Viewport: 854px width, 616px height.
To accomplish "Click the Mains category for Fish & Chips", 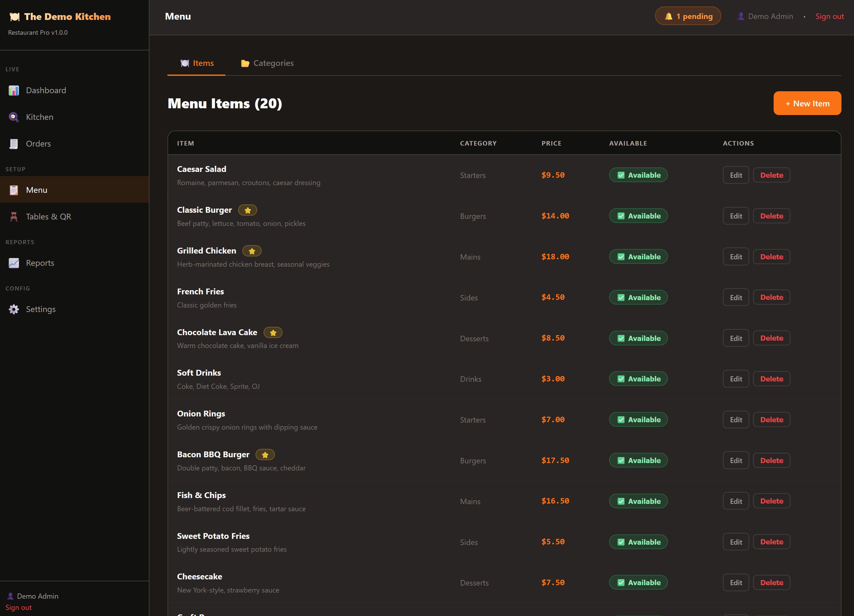I will 470,502.
